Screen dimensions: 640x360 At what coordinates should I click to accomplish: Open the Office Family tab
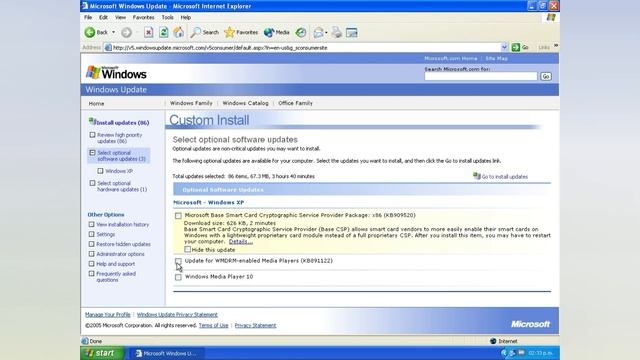click(296, 103)
